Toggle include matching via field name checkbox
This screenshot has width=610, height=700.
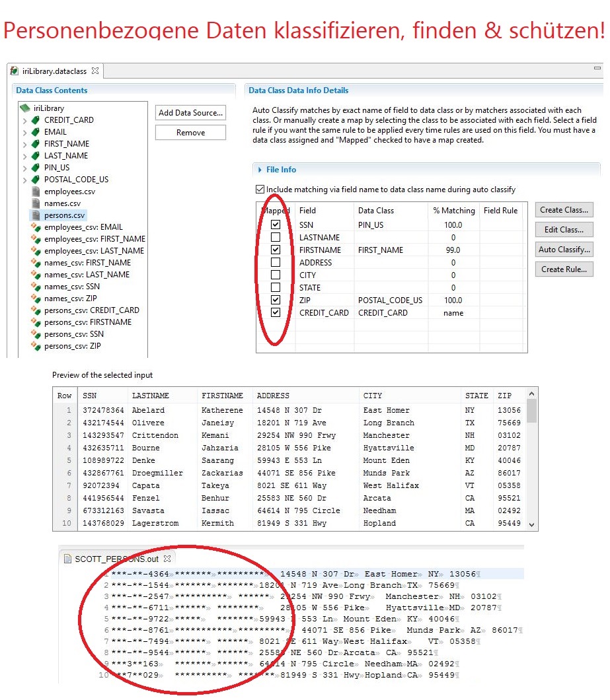[x=260, y=190]
